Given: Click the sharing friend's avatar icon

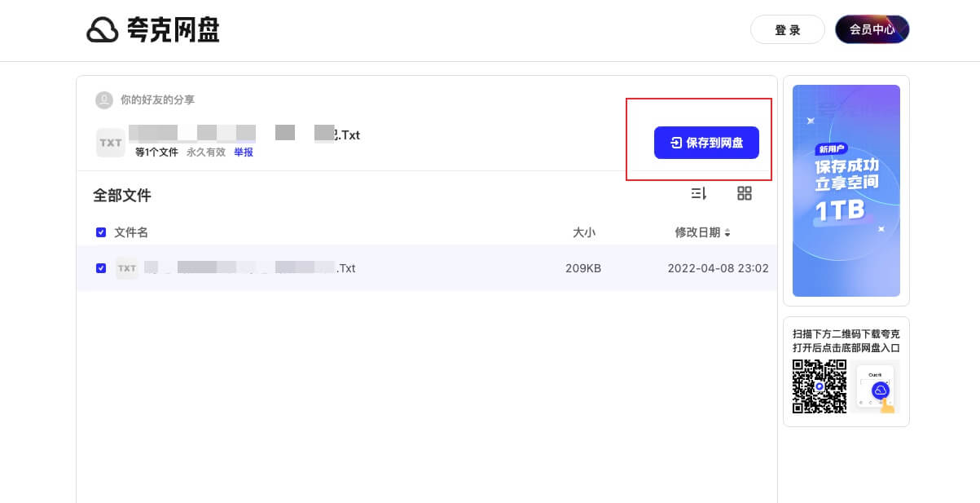Looking at the screenshot, I should [103, 100].
